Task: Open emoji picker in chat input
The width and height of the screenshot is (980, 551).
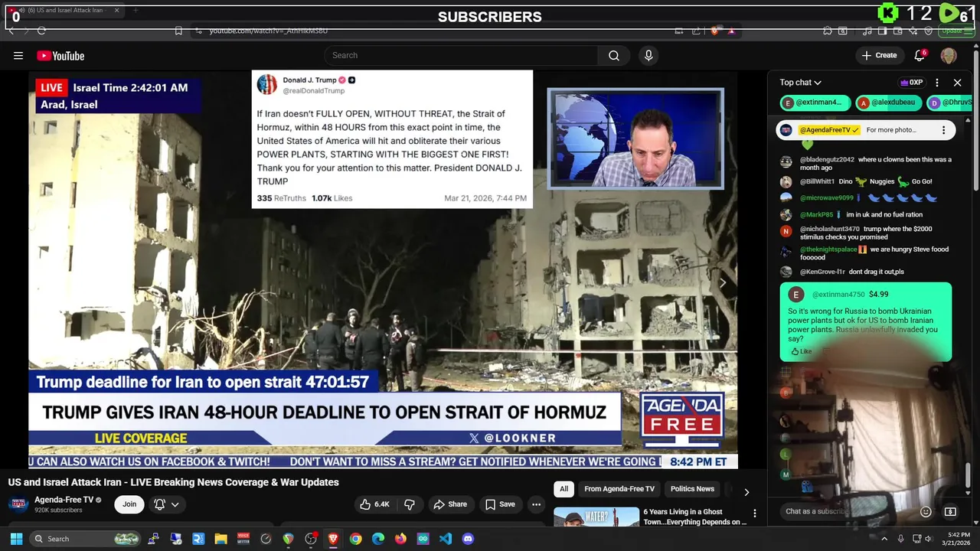Action: click(926, 511)
